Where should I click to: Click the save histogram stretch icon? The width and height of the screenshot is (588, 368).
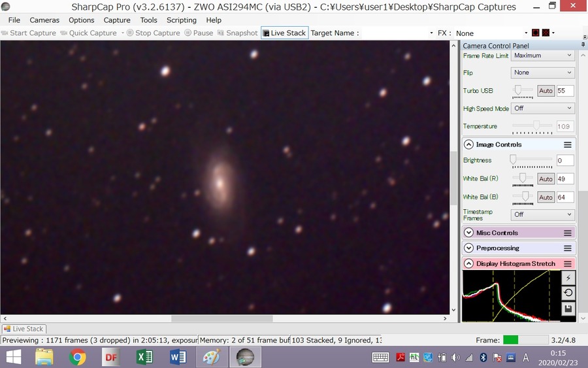(x=568, y=309)
